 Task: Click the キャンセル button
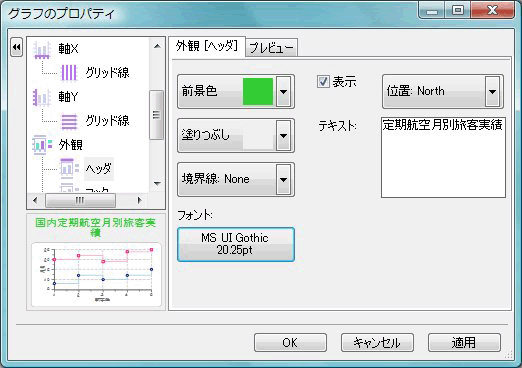(377, 342)
